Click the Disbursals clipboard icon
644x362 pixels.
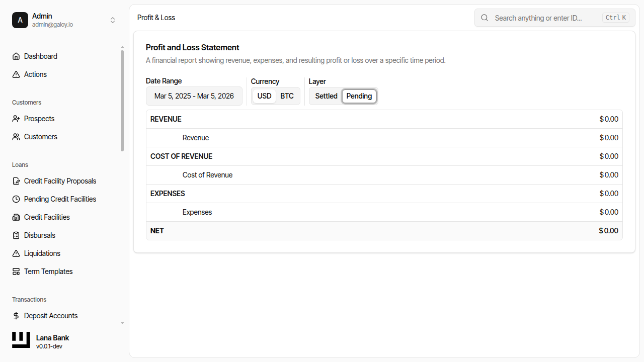click(16, 235)
